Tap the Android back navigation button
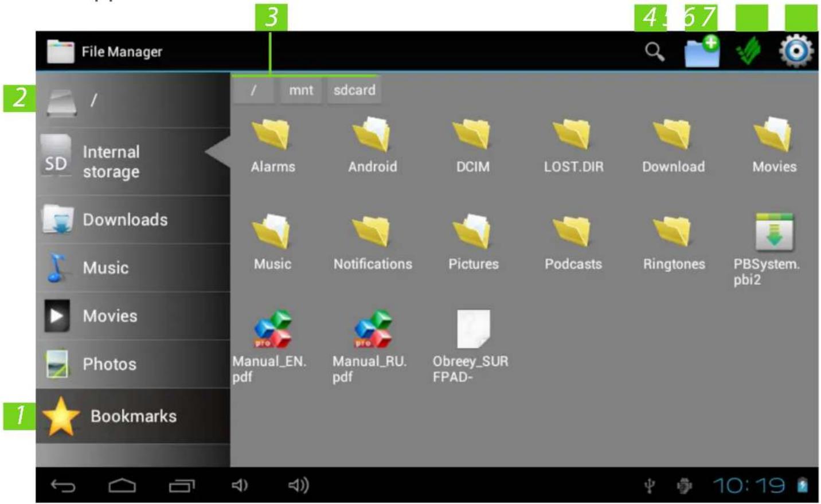 63,486
